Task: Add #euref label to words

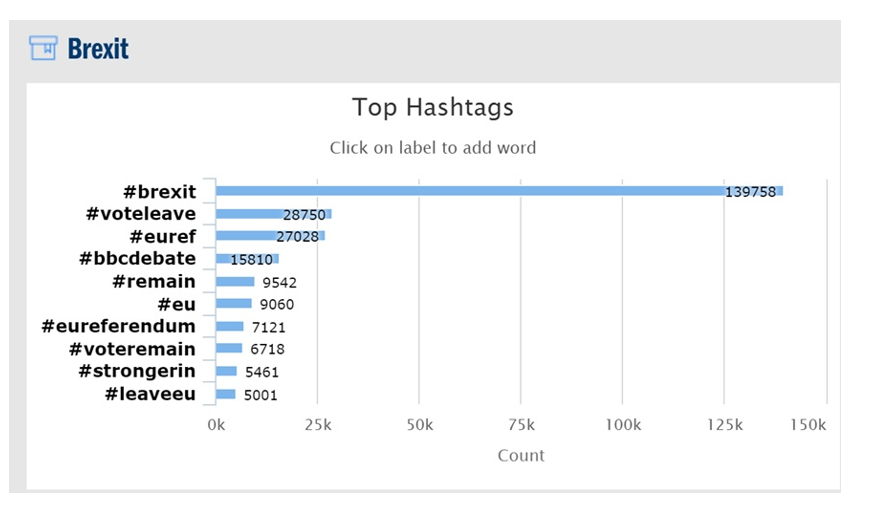Action: point(162,237)
